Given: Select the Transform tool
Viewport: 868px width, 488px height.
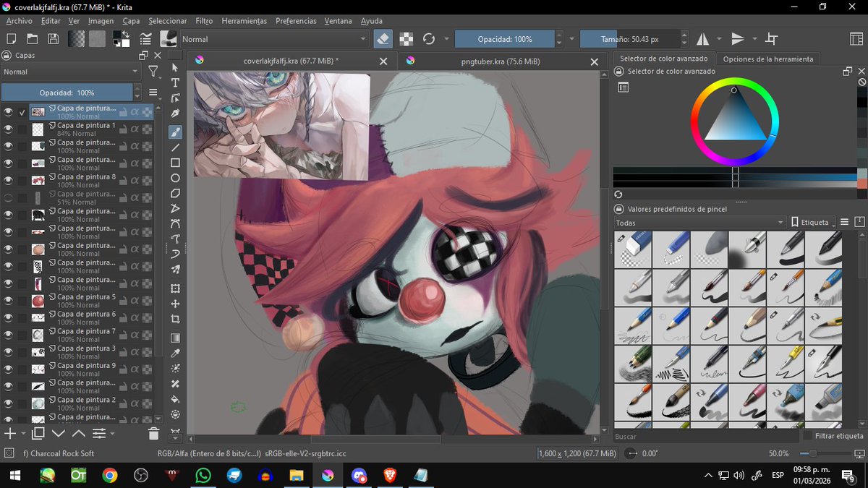Looking at the screenshot, I should (x=175, y=288).
